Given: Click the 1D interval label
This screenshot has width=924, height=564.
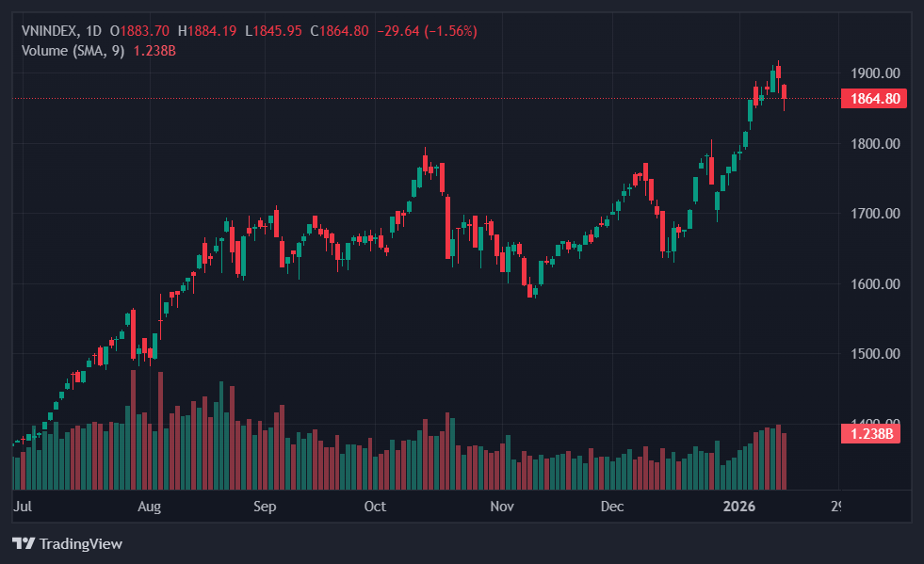Looking at the screenshot, I should pyautogui.click(x=93, y=31).
